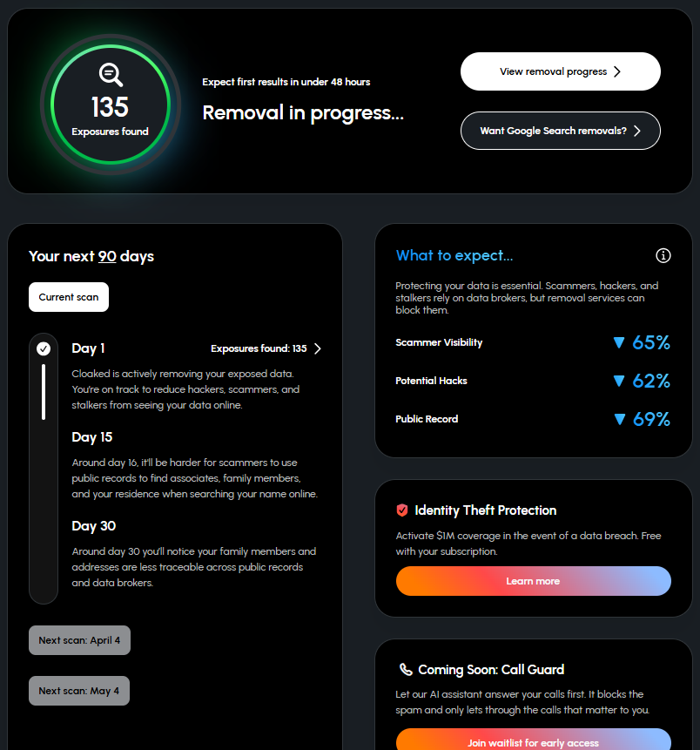700x750 pixels.
Task: Click Learn more for Identity Theft Protection
Action: pos(534,581)
